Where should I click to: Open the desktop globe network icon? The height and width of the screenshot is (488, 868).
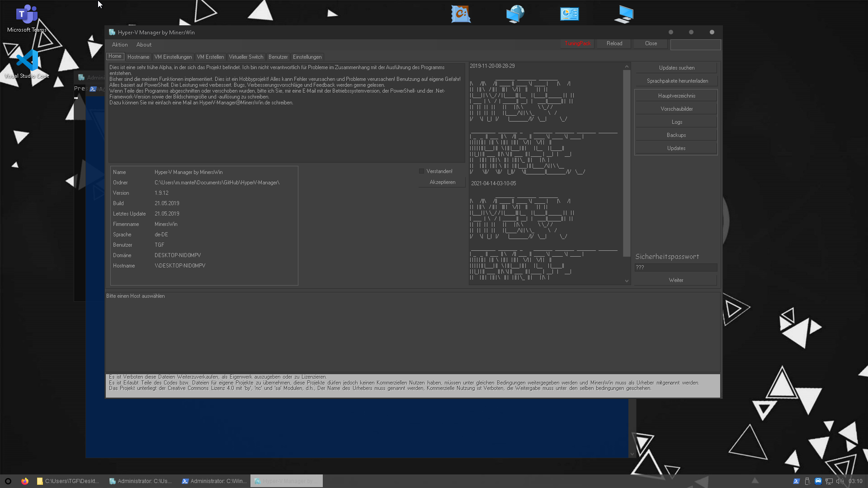(515, 14)
